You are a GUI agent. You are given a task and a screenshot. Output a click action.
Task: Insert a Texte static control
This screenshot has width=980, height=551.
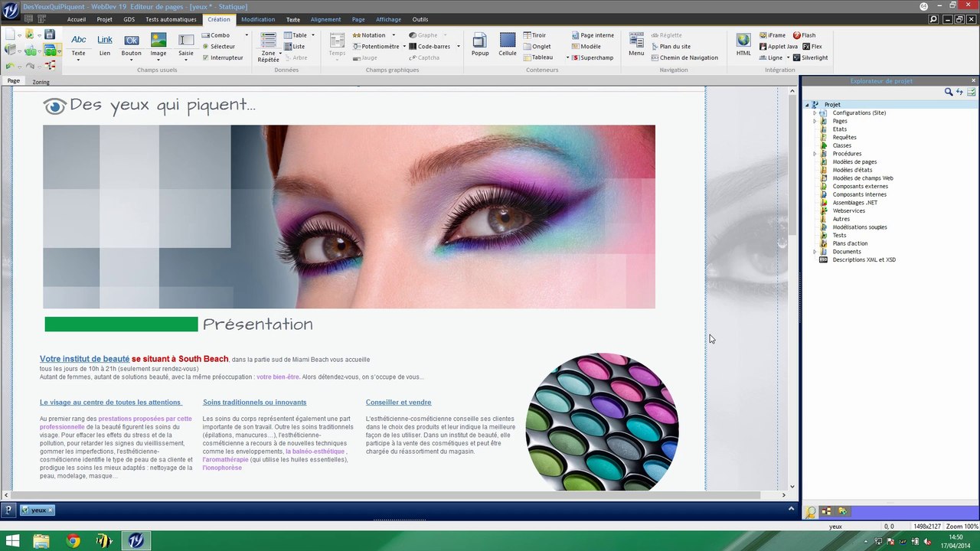click(78, 45)
